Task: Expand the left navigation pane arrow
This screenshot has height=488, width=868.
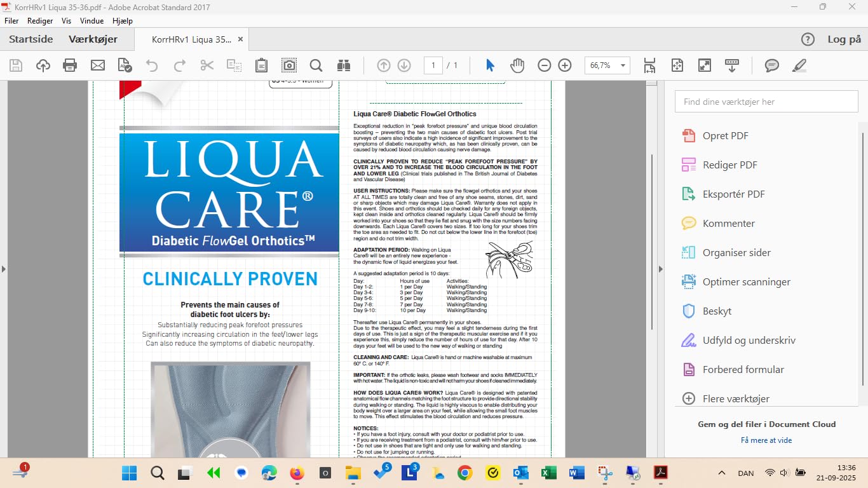Action: [3, 269]
